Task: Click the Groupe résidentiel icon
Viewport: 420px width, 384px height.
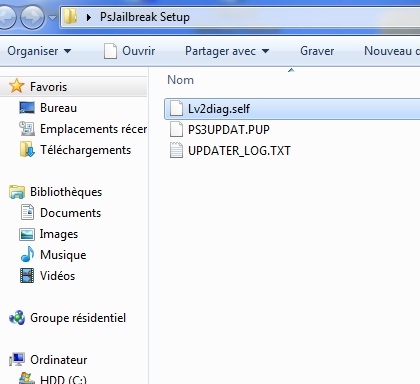Action: (x=17, y=318)
